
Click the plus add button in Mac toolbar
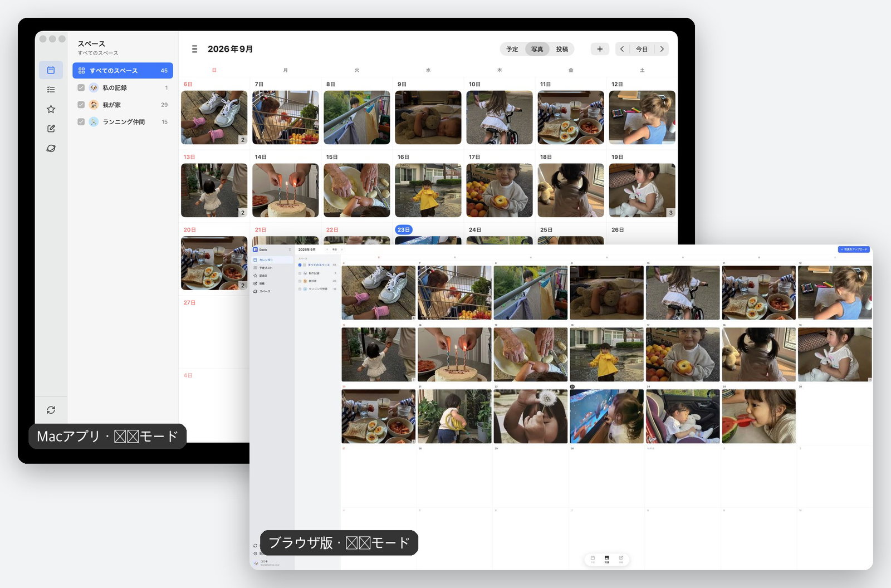click(600, 49)
